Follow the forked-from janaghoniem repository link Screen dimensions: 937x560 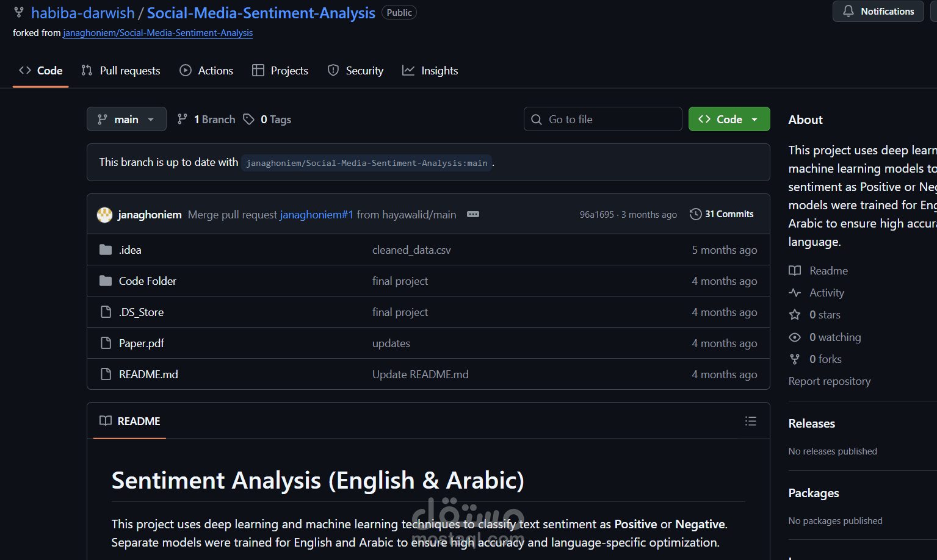158,33
